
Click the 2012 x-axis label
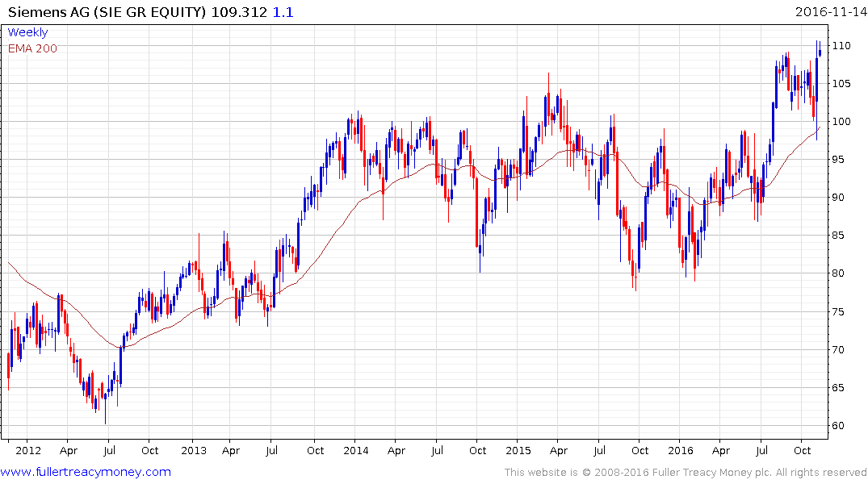click(x=28, y=450)
